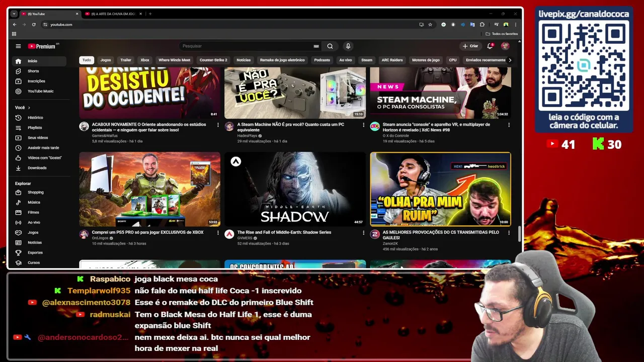Open Esportes in the sidebar
This screenshot has height=362, width=644.
click(x=40, y=252)
